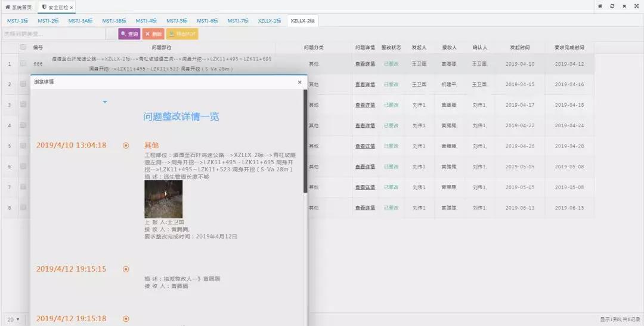This screenshot has width=644, height=326.
Task: Check the checkbox for row 6
Action: (23, 166)
